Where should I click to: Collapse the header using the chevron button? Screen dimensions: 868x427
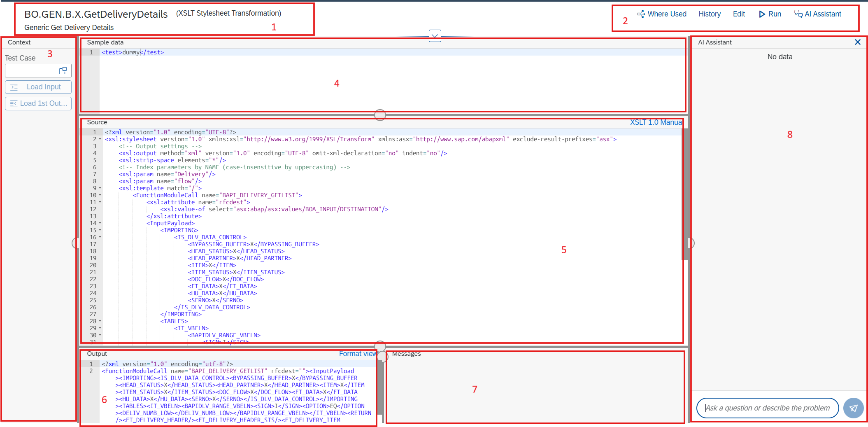435,35
